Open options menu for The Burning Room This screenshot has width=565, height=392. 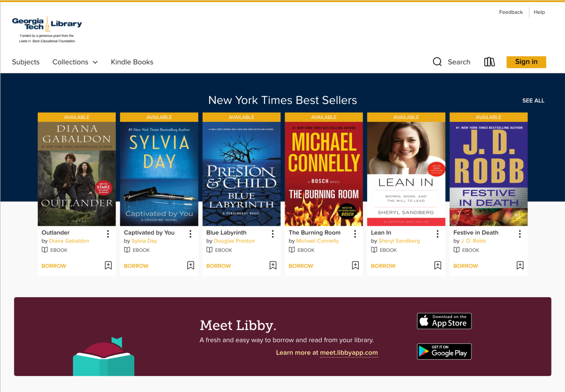(x=355, y=234)
